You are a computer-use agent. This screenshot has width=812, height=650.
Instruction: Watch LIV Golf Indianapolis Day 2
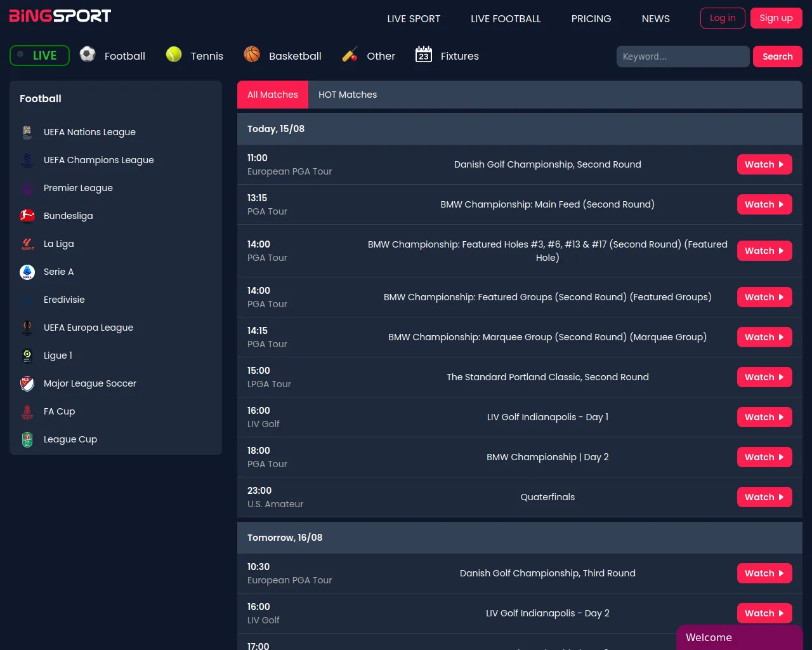(764, 613)
